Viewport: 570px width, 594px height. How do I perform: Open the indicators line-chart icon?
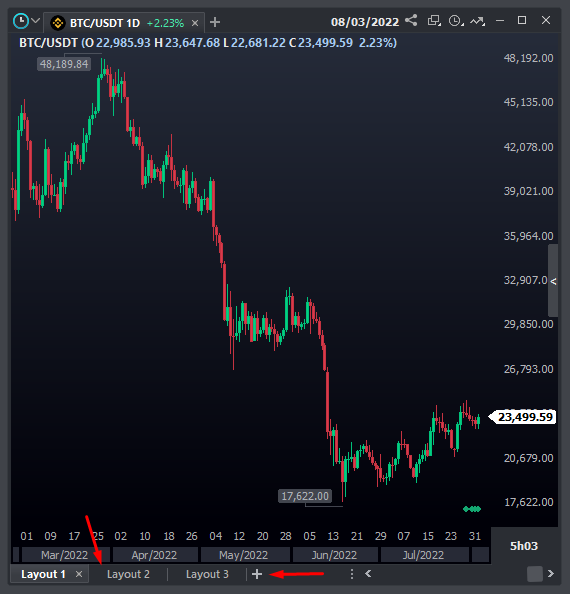(x=478, y=21)
